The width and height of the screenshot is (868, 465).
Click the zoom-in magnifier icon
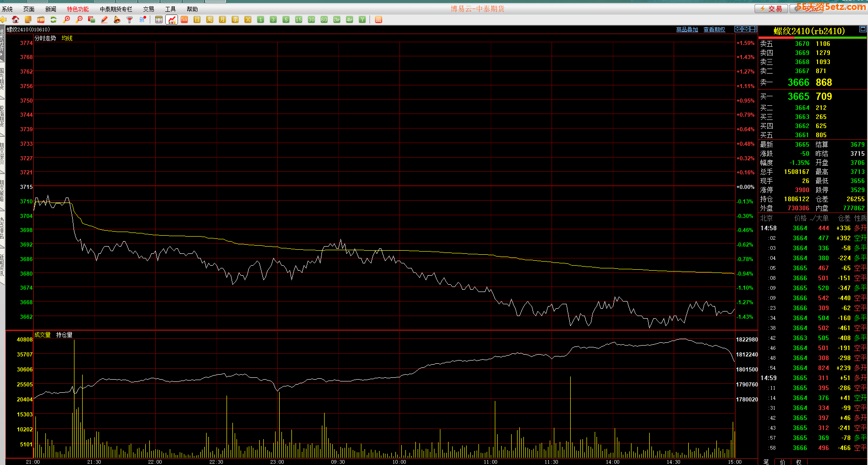(x=66, y=20)
